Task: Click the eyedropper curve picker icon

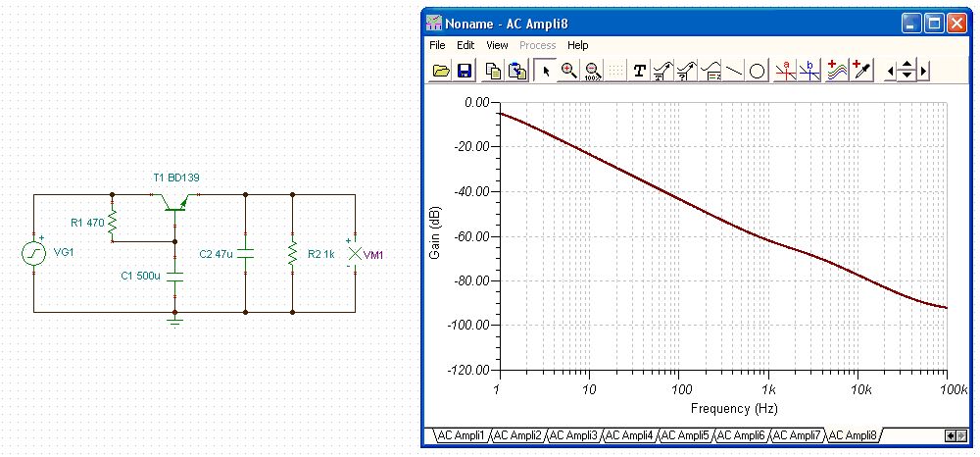Action: point(861,71)
